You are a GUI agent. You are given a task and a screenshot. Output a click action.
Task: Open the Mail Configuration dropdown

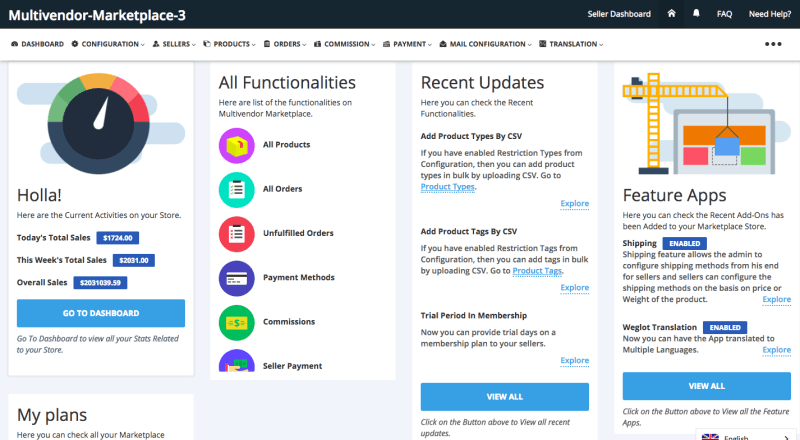tap(487, 44)
